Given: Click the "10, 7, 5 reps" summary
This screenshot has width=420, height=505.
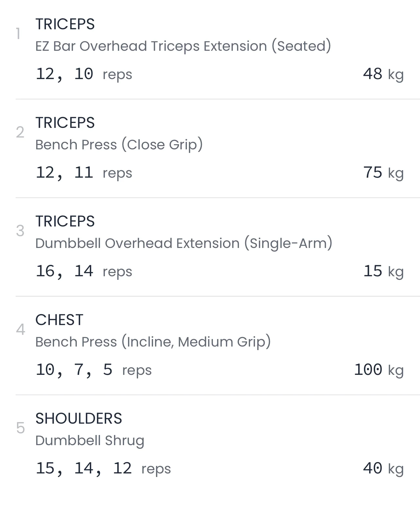Looking at the screenshot, I should pos(93,370).
